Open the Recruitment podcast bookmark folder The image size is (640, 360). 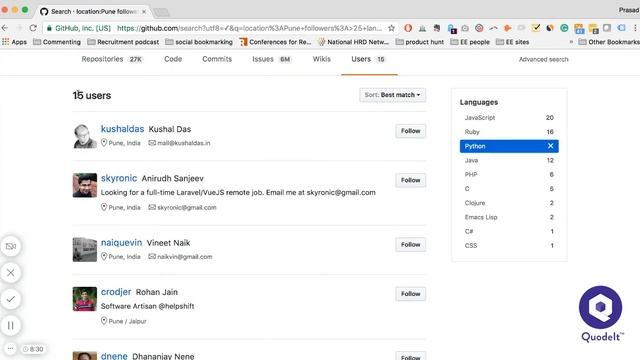tap(123, 42)
